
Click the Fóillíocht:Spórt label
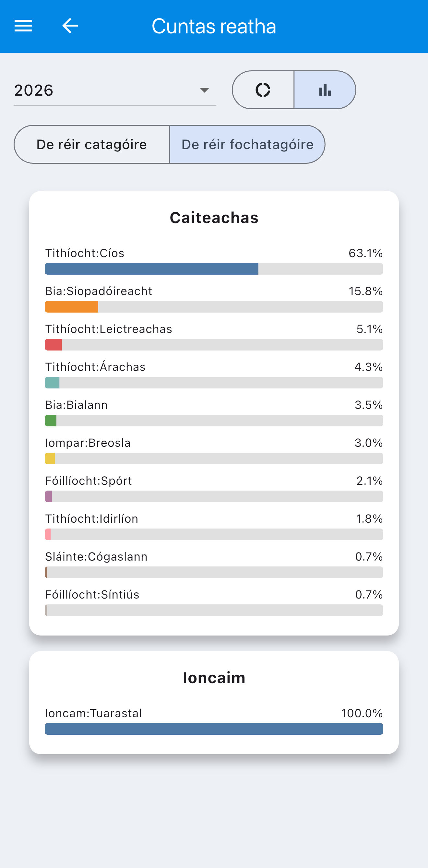[88, 481]
